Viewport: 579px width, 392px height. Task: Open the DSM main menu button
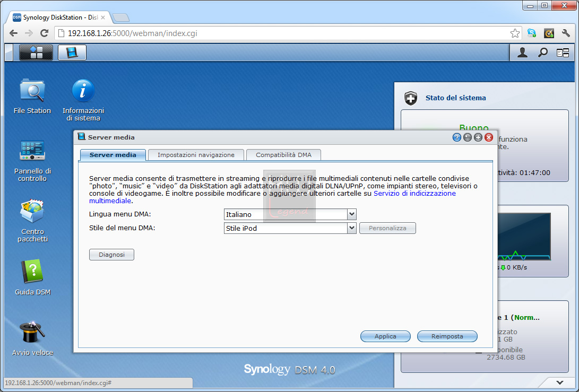(x=36, y=53)
